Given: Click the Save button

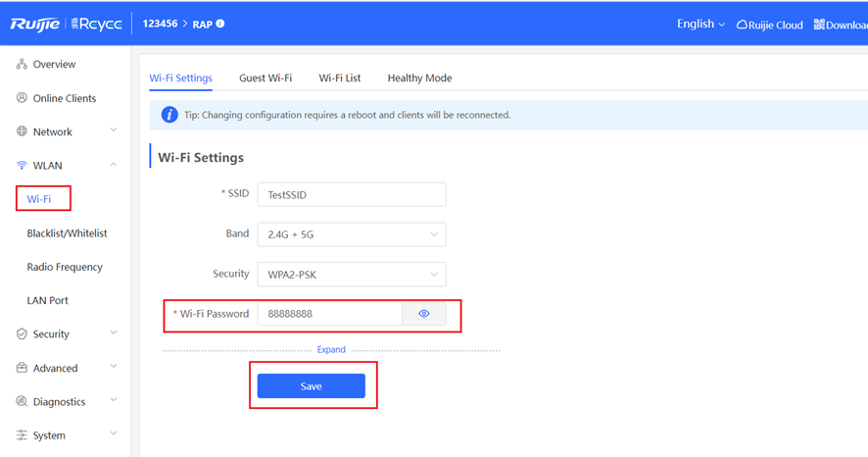Looking at the screenshot, I should point(312,386).
